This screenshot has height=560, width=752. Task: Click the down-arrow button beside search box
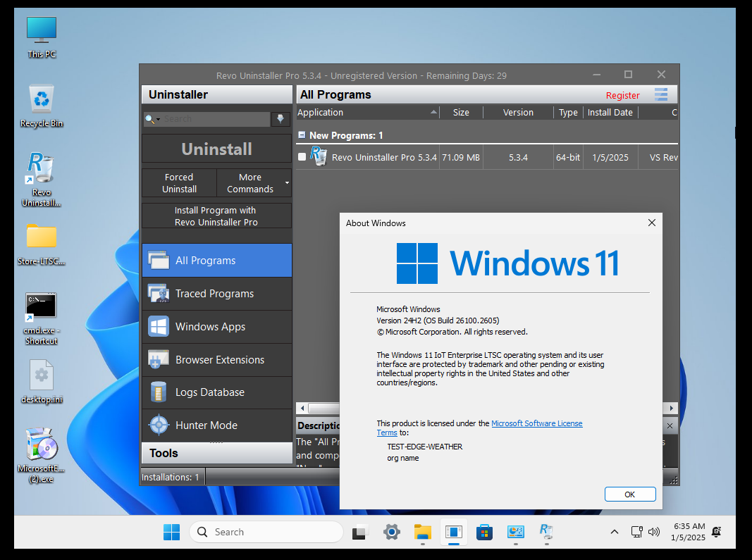281,119
